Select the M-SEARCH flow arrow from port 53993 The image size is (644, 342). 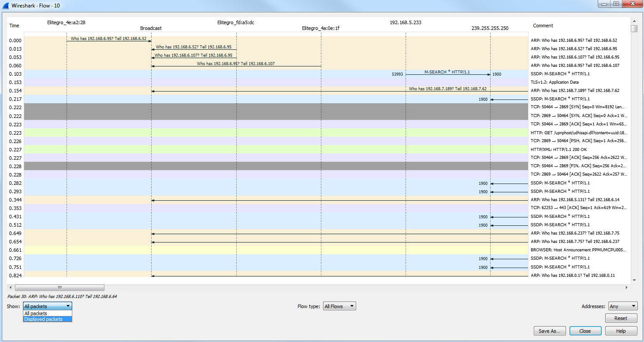pos(447,74)
